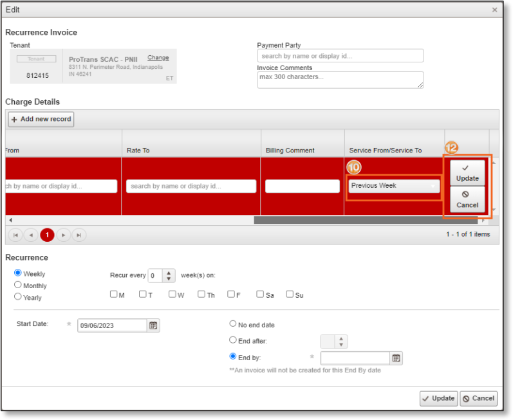Choose the No end date option

click(x=233, y=325)
